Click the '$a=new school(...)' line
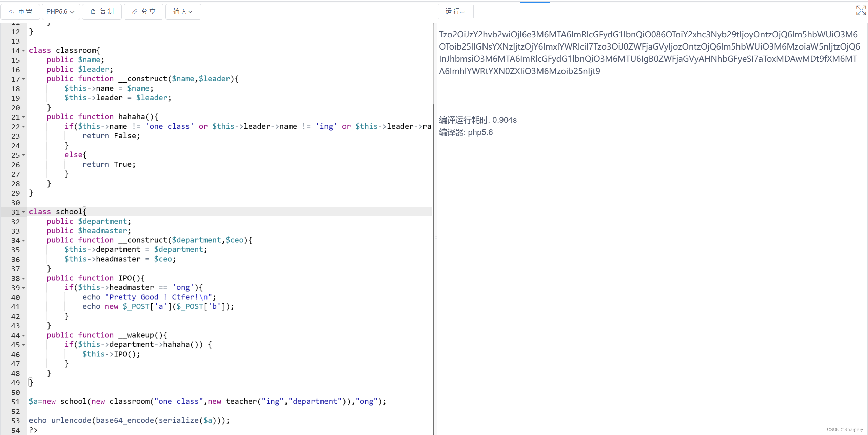Viewport: 868px width, 435px height. coord(208,401)
